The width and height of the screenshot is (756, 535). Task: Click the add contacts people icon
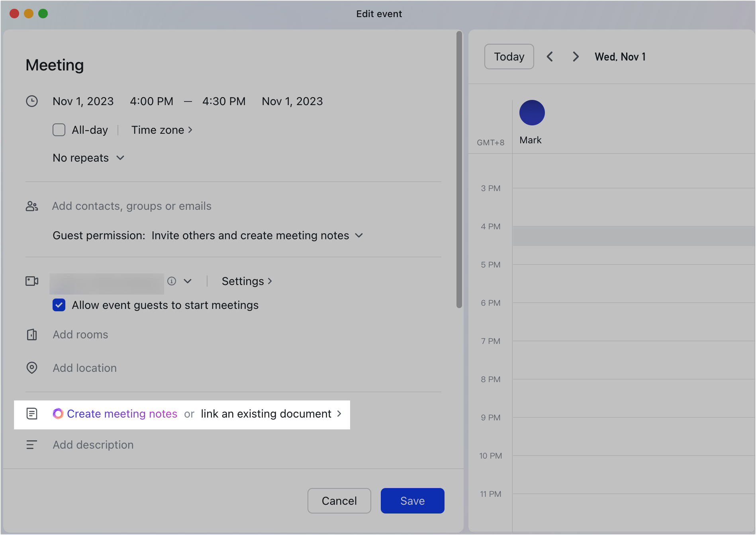point(32,206)
